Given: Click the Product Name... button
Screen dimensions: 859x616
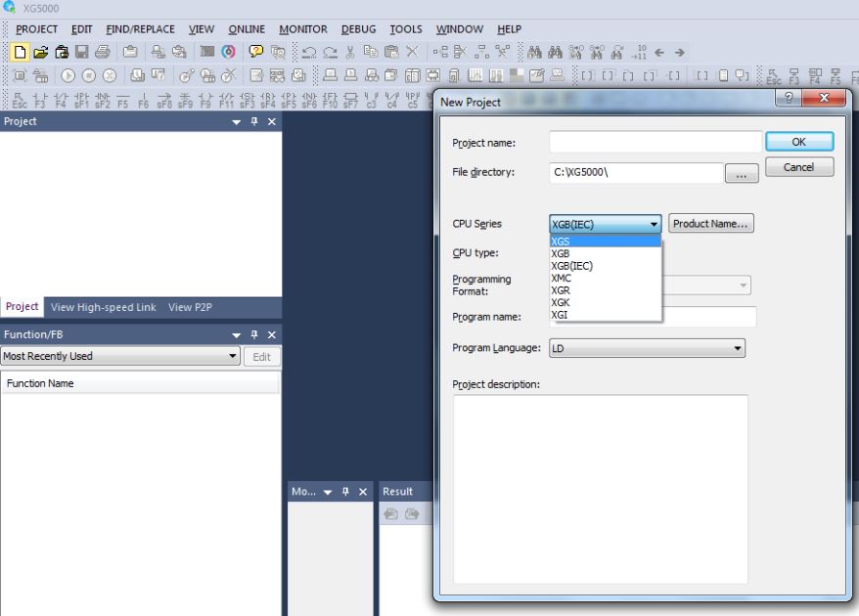Looking at the screenshot, I should 710,223.
